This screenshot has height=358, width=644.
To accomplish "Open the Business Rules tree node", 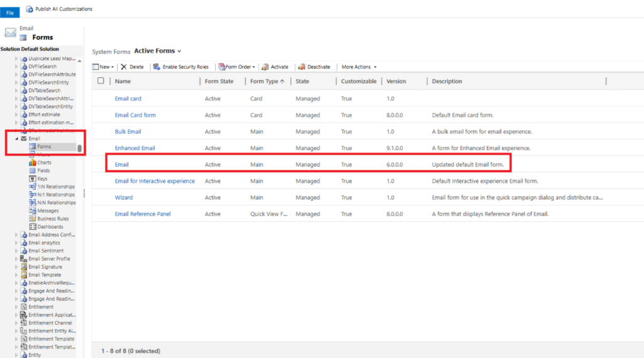I will [53, 219].
